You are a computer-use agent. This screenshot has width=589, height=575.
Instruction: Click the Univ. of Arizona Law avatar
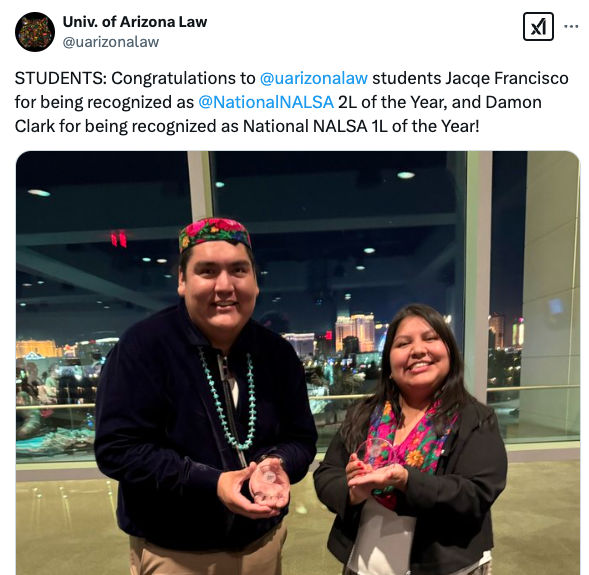tap(35, 32)
